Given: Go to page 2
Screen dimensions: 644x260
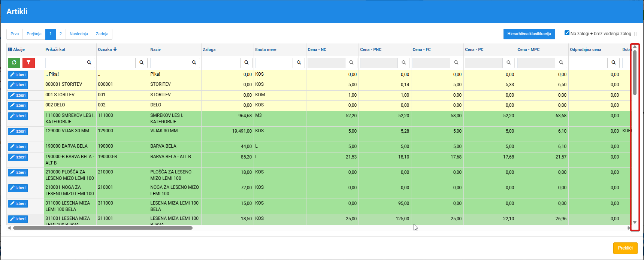Looking at the screenshot, I should click(x=61, y=34).
